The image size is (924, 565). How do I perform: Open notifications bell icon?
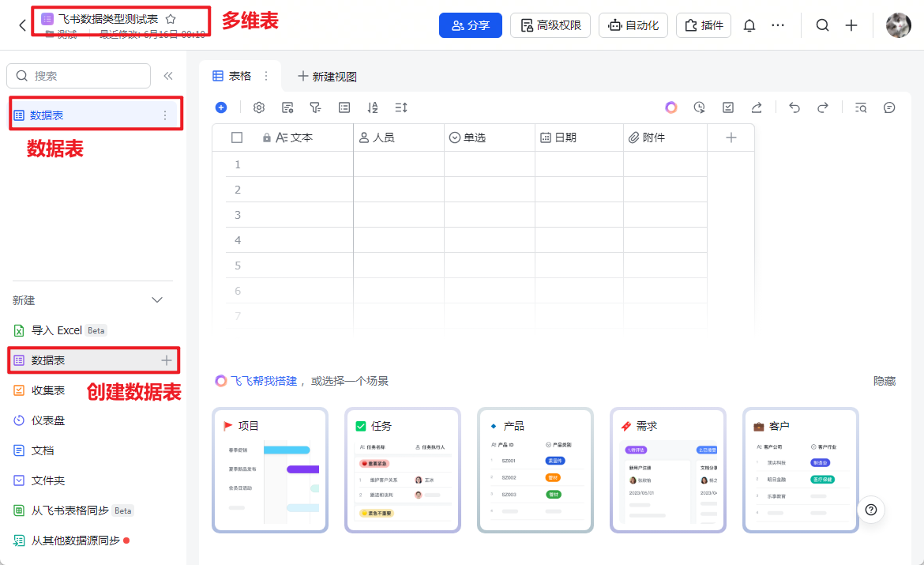tap(749, 25)
